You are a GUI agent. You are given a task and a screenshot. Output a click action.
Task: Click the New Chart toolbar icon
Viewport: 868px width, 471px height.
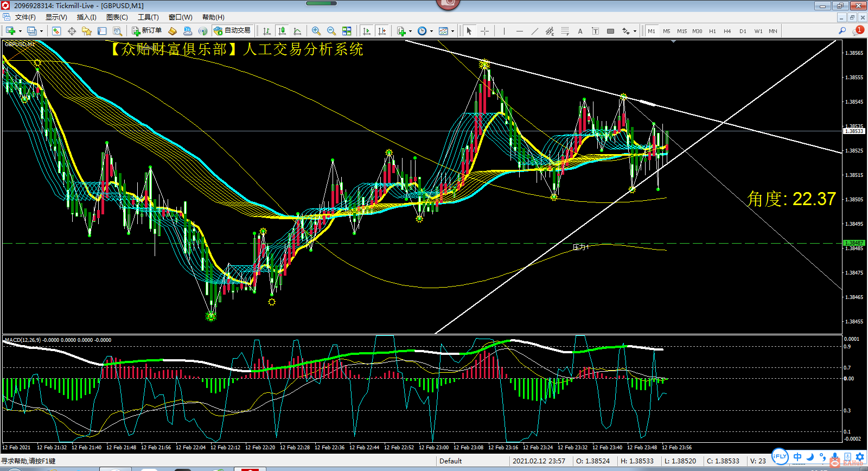[10, 31]
